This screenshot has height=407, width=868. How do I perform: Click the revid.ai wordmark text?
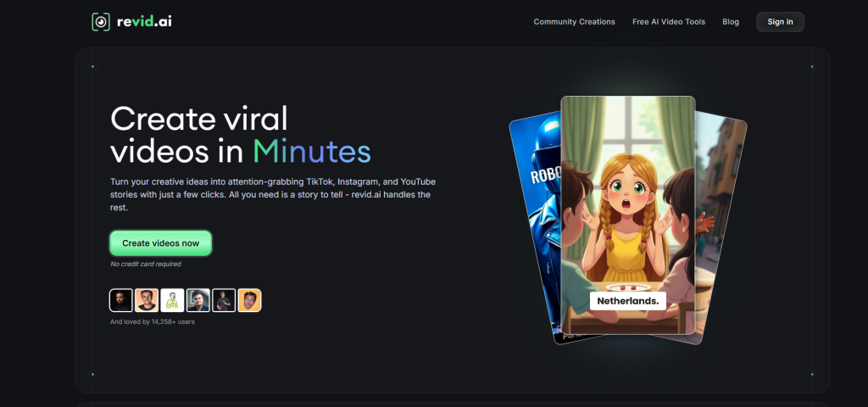coord(144,21)
